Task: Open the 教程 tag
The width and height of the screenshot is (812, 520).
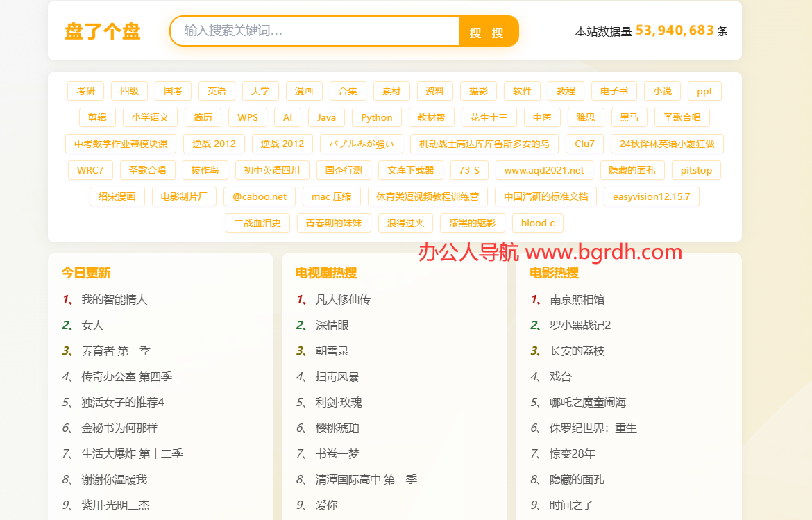Action: coord(566,91)
